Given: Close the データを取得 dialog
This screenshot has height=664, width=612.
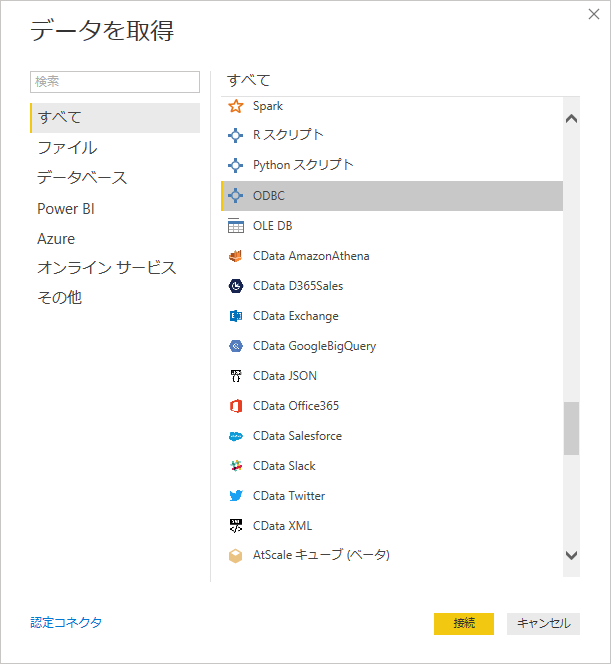Looking at the screenshot, I should coord(595,14).
